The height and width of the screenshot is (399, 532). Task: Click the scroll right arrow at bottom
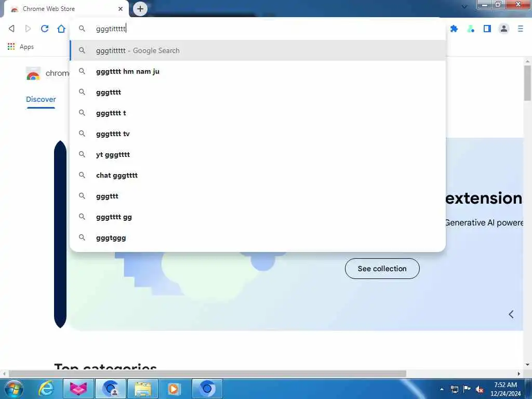pyautogui.click(x=519, y=374)
